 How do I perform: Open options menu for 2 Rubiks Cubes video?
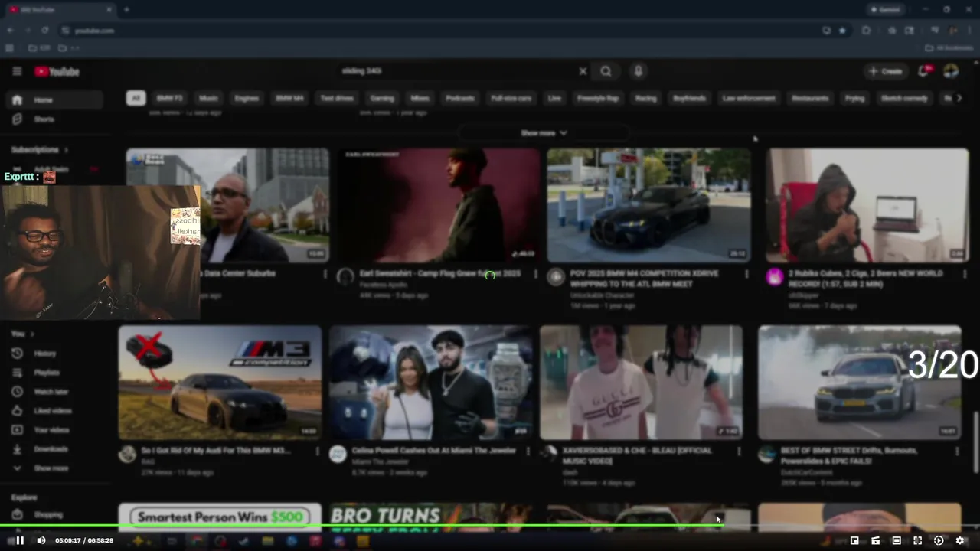pyautogui.click(x=965, y=274)
